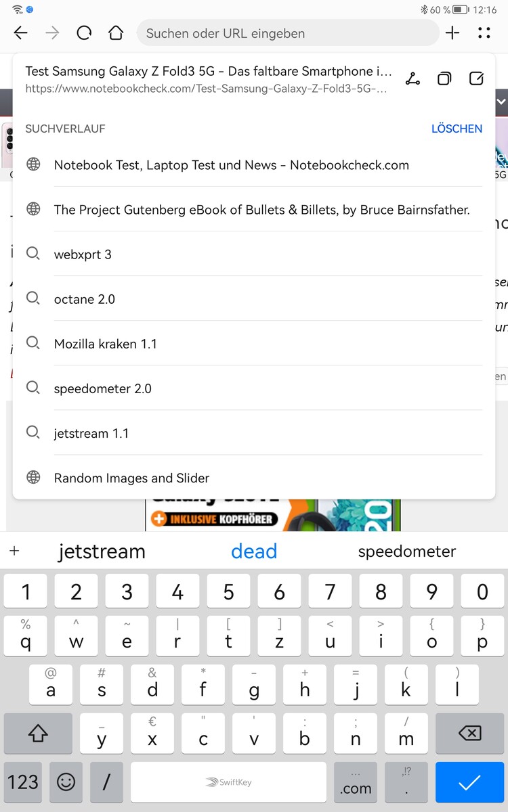Tap the period punctuation key
The width and height of the screenshot is (508, 812).
(x=406, y=782)
